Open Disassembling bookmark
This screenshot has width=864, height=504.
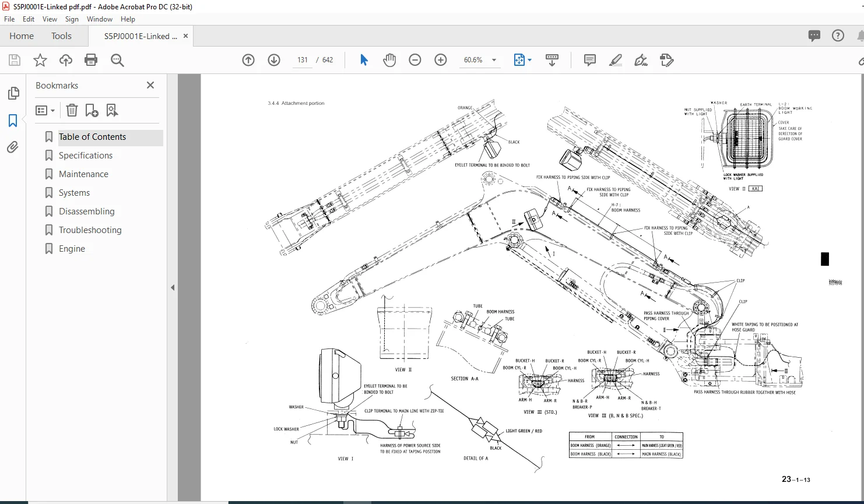coord(86,212)
